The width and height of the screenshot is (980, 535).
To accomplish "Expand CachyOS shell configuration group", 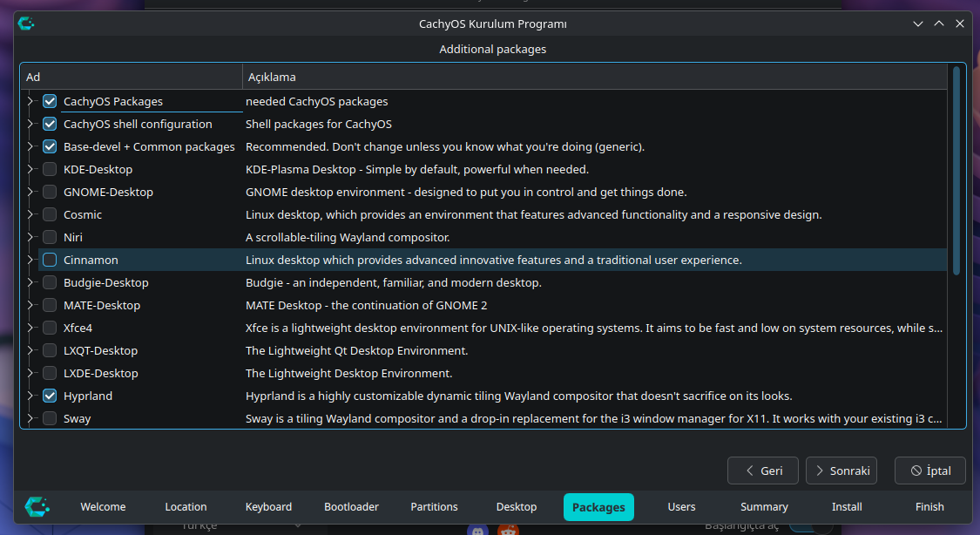I will tap(30, 124).
